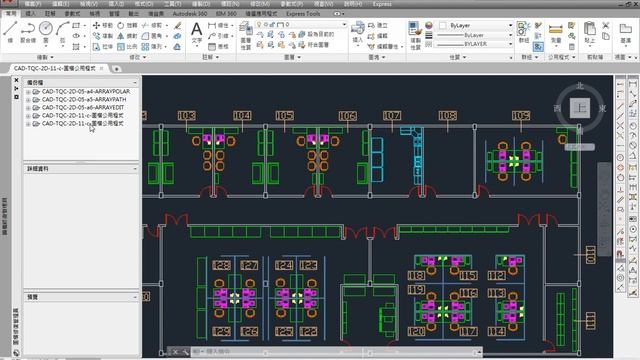Switch to the 插入 (Insert) ribbon tab
The width and height of the screenshot is (640, 360).
coord(31,13)
